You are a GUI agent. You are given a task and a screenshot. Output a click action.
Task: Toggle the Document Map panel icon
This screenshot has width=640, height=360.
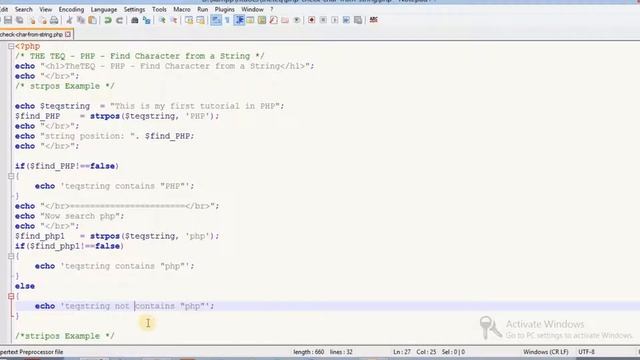click(262, 20)
